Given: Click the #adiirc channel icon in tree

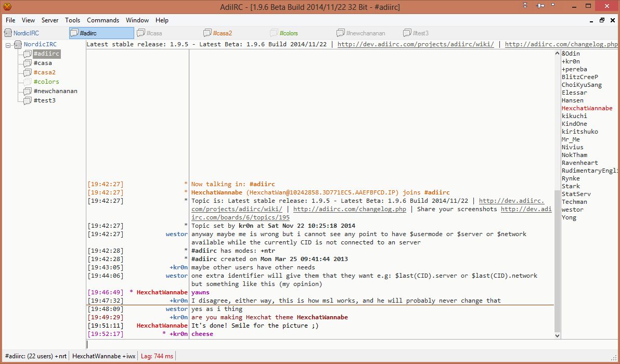Looking at the screenshot, I should point(27,54).
